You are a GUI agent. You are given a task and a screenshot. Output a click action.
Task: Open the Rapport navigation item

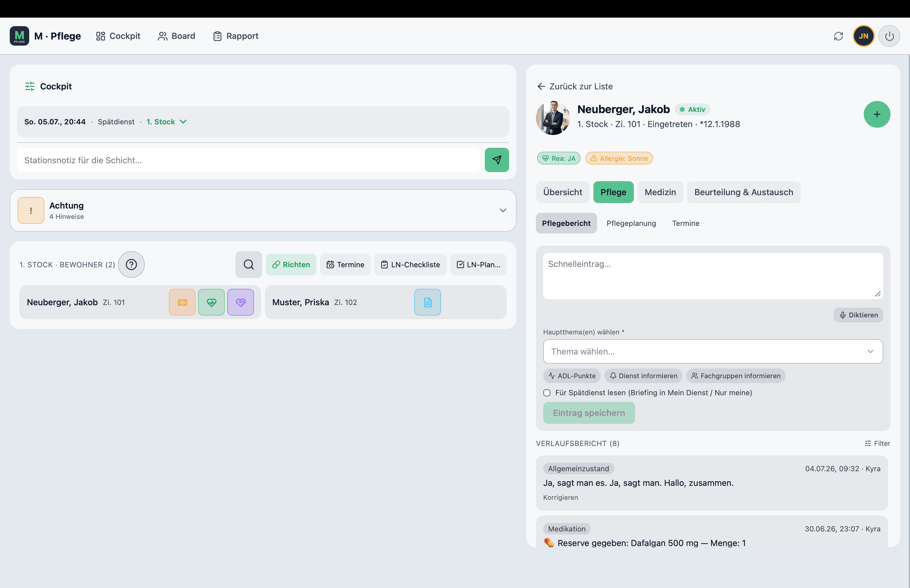click(236, 36)
